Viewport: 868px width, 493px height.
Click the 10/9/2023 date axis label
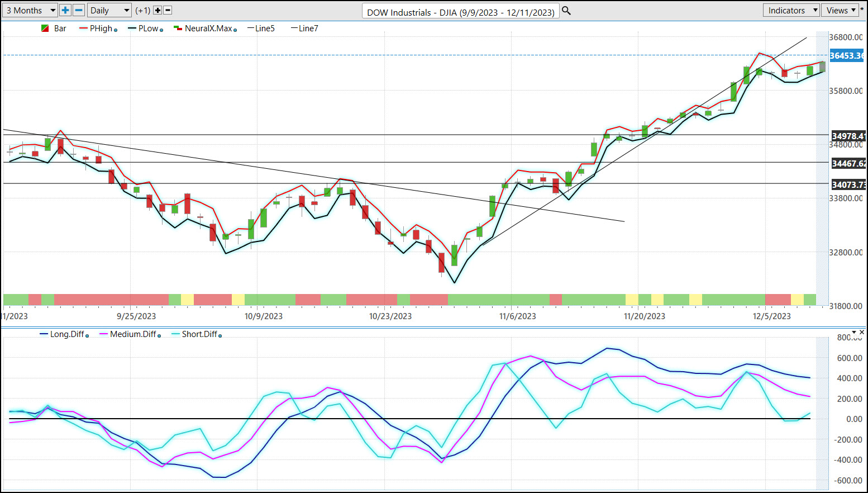tap(264, 316)
